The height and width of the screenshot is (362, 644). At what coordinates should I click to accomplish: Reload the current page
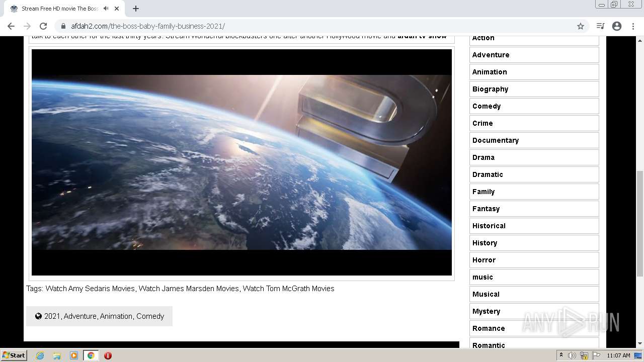(x=43, y=26)
